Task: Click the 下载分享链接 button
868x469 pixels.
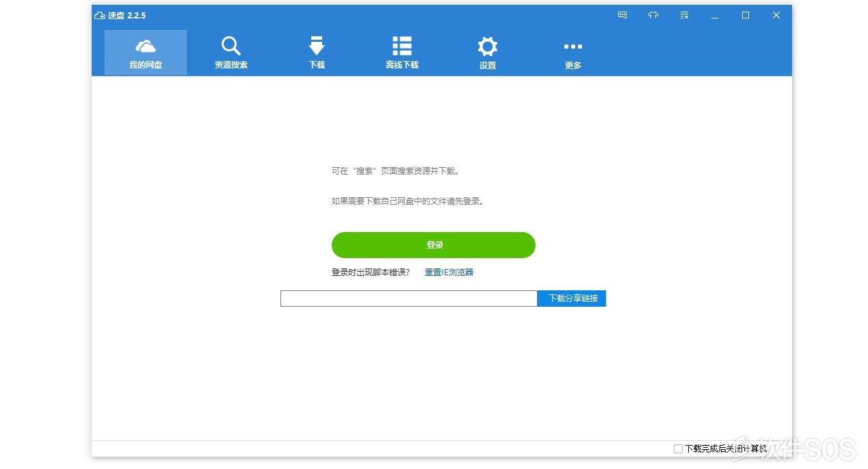Action: click(x=572, y=299)
